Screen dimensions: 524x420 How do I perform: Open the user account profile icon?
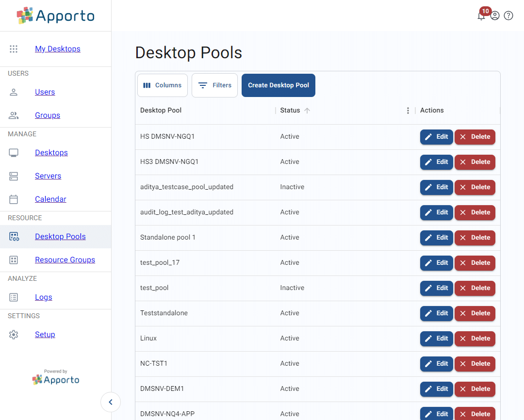(x=495, y=16)
